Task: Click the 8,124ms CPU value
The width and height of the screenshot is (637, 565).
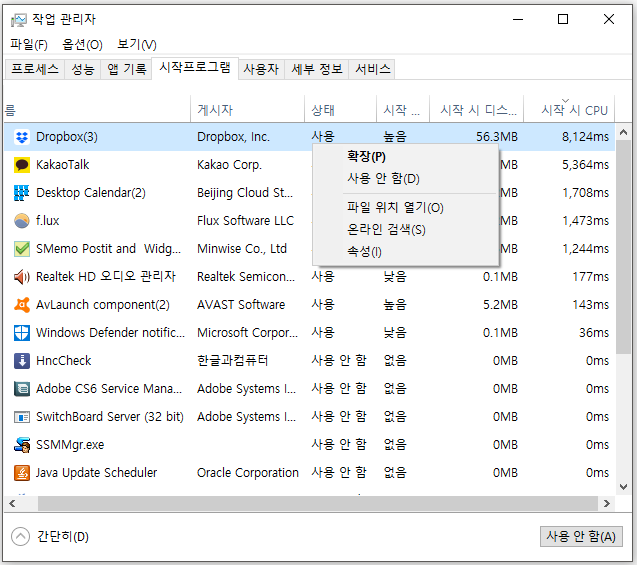Action: [x=585, y=137]
